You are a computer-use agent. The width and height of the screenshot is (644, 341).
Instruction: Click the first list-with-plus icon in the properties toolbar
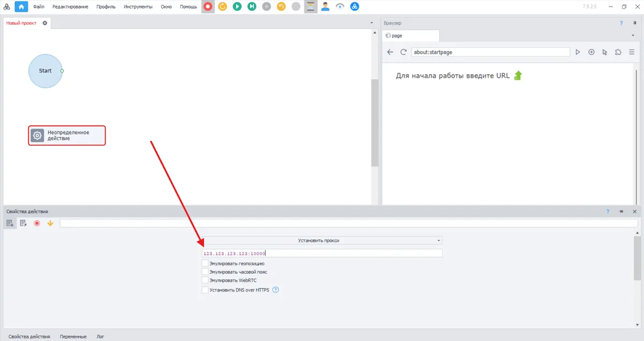tap(10, 223)
